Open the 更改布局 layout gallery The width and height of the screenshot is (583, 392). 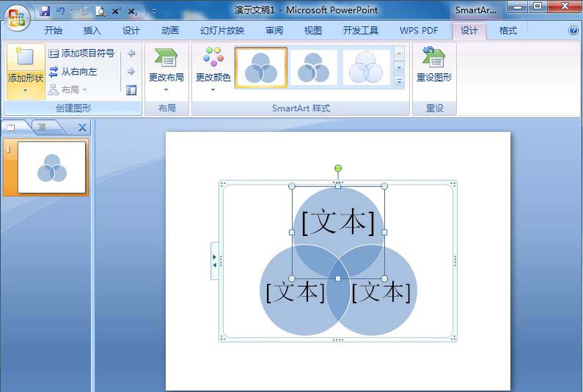166,70
